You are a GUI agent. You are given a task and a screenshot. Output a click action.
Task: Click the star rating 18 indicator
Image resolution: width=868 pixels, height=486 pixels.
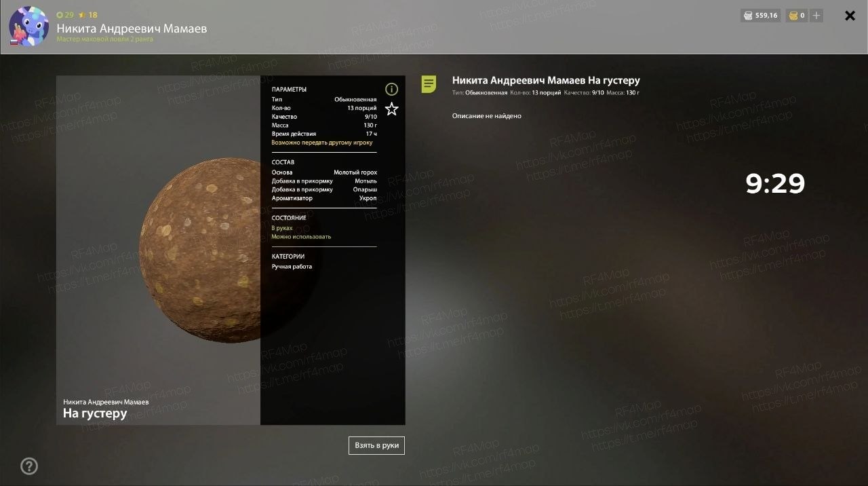click(88, 14)
